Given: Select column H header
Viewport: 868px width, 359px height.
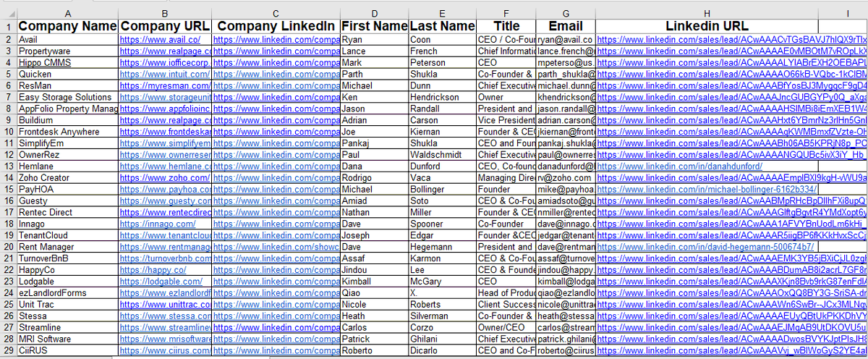Looking at the screenshot, I should click(x=706, y=13).
